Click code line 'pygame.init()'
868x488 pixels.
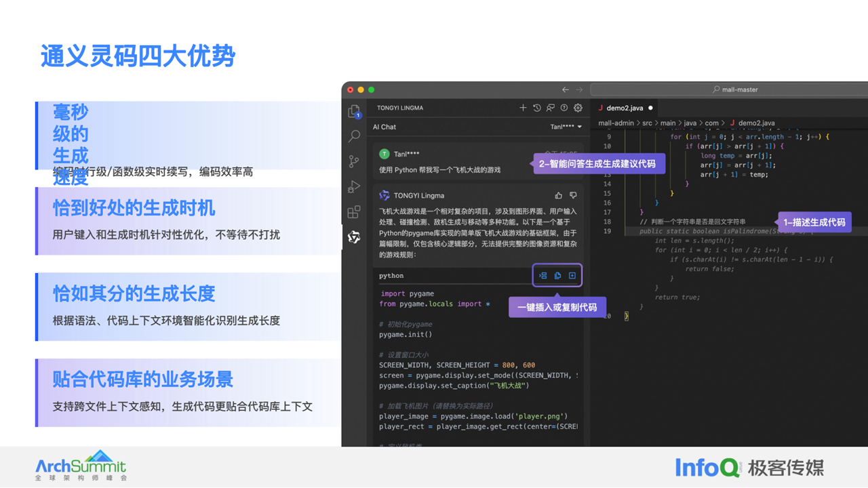click(x=406, y=334)
